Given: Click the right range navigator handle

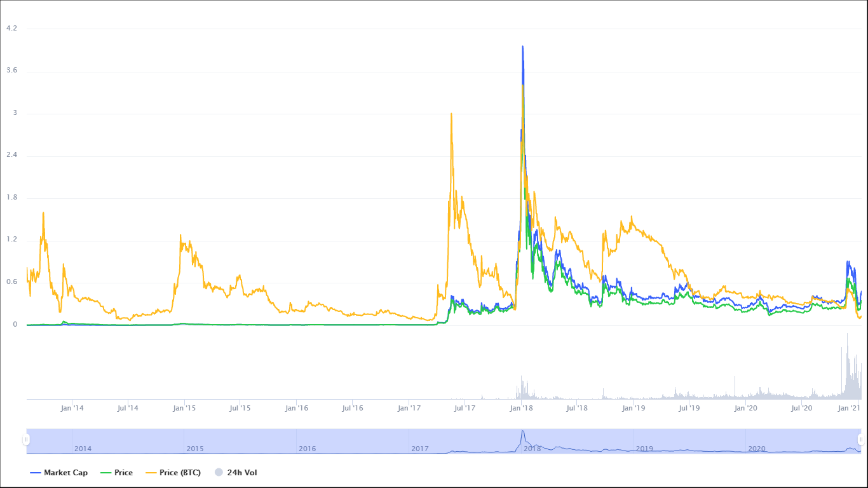Looking at the screenshot, I should [861, 440].
